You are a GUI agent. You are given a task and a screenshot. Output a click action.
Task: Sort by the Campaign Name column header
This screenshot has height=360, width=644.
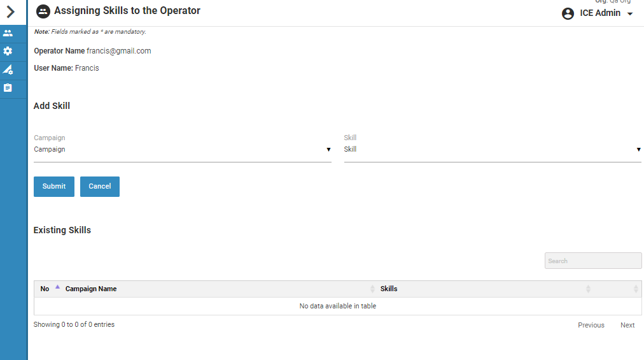coord(91,289)
